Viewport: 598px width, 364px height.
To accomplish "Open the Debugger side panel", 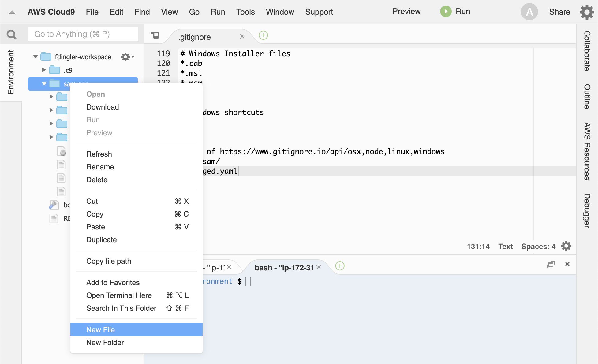I will click(x=587, y=210).
